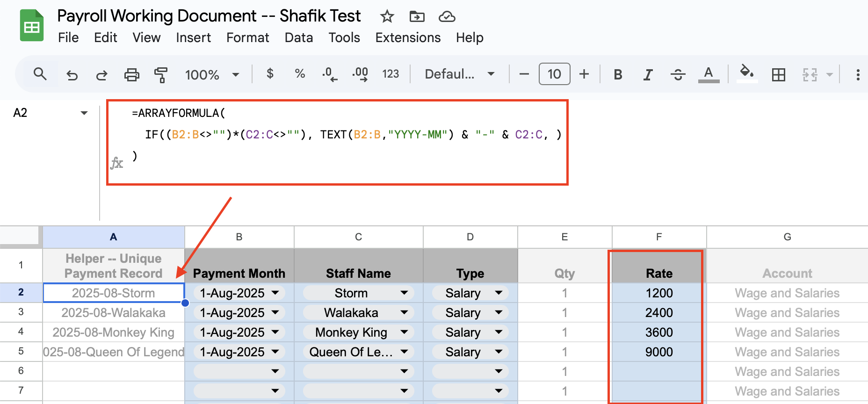
Task: Open more number formats 123
Action: pyautogui.click(x=391, y=74)
